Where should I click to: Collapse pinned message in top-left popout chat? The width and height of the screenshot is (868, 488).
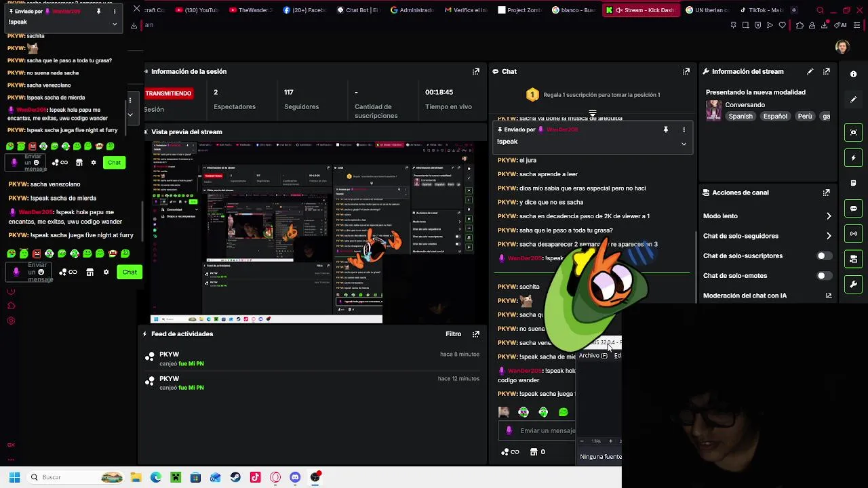pyautogui.click(x=115, y=24)
